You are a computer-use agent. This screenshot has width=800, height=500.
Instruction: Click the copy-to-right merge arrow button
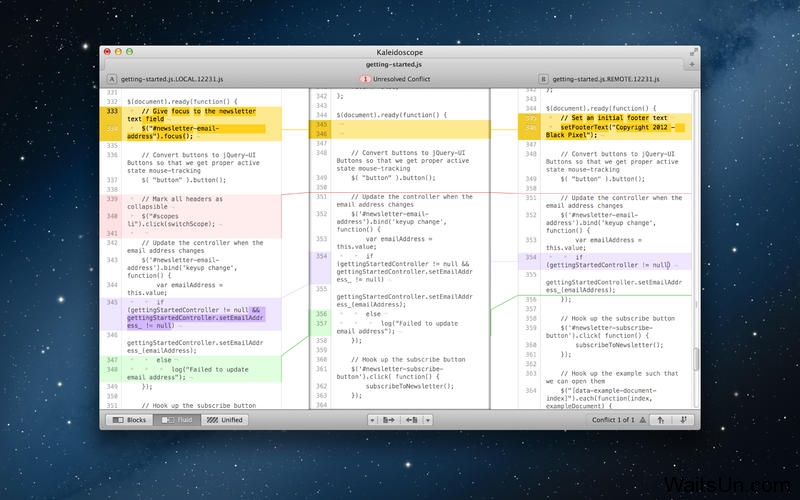pyautogui.click(x=388, y=420)
